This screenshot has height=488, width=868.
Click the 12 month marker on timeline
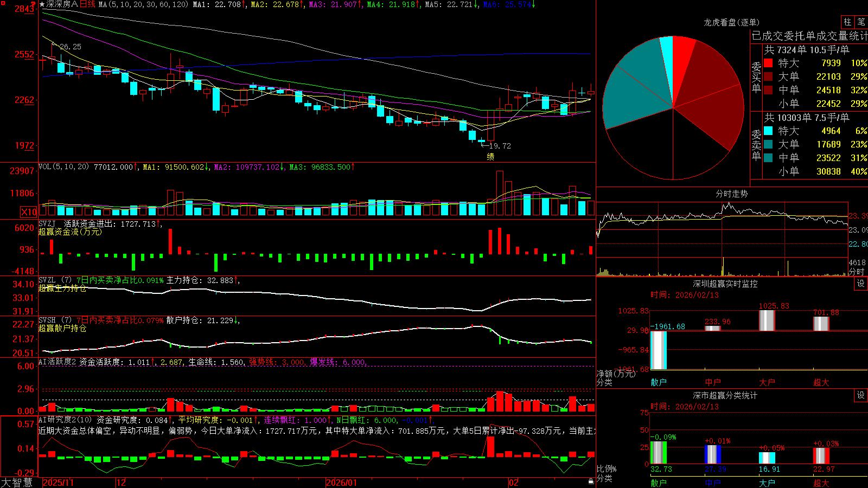[x=121, y=483]
